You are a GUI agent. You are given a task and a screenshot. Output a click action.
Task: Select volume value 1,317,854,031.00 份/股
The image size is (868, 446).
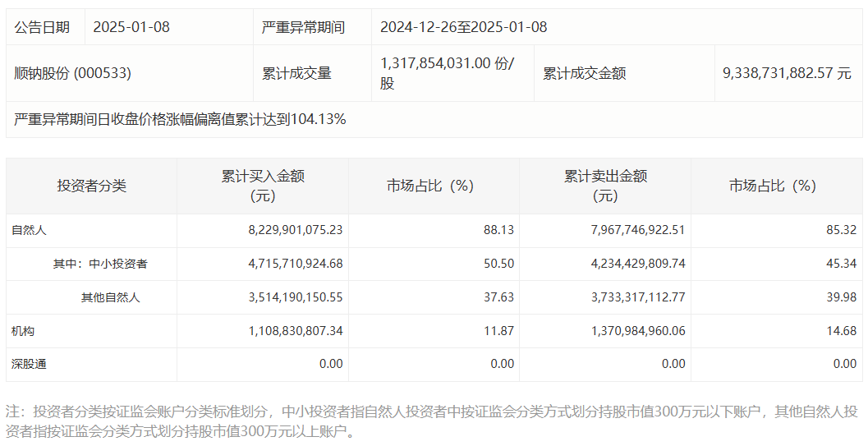click(448, 73)
